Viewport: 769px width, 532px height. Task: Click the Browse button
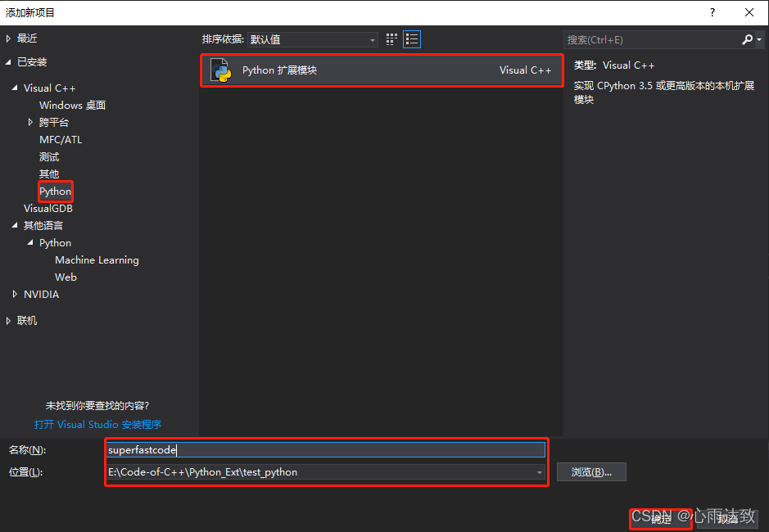click(x=591, y=472)
